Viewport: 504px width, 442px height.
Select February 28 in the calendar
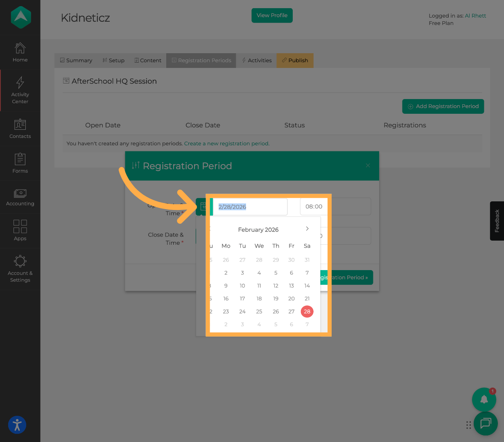(307, 311)
